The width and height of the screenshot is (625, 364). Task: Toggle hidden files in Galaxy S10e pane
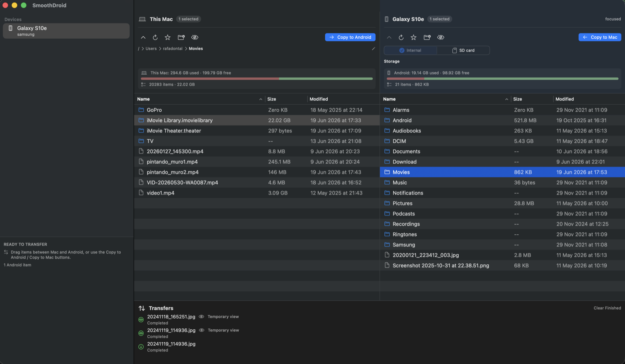click(x=441, y=37)
